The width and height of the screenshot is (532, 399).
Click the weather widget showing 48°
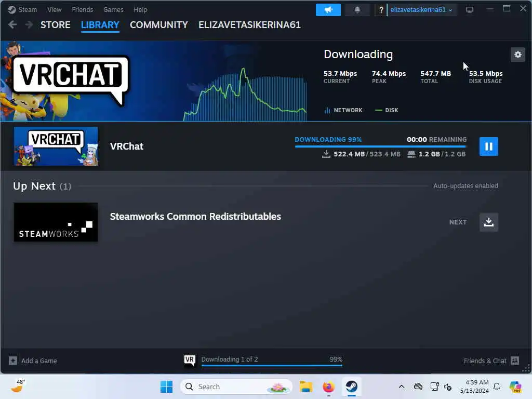click(18, 386)
